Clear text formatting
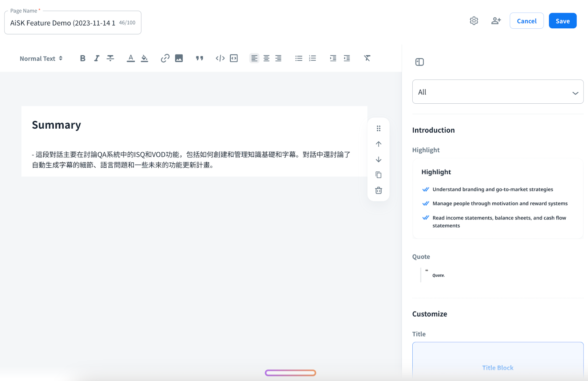Image resolution: width=588 pixels, height=381 pixels. click(367, 58)
